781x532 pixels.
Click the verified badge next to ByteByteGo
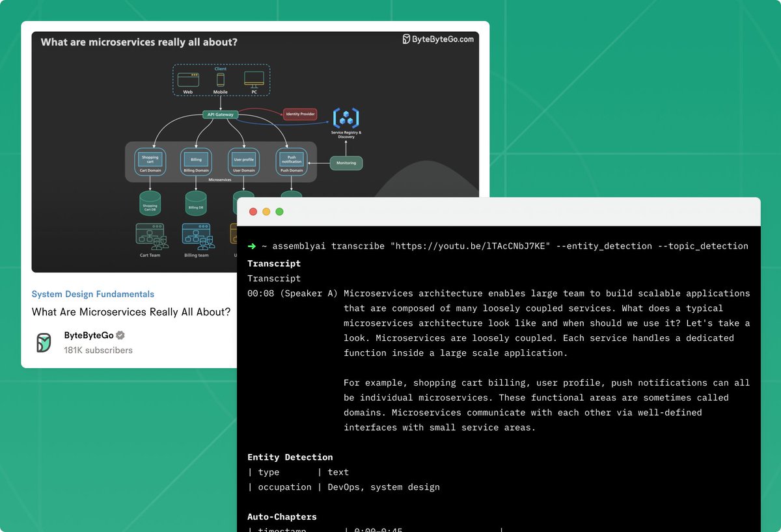[120, 336]
